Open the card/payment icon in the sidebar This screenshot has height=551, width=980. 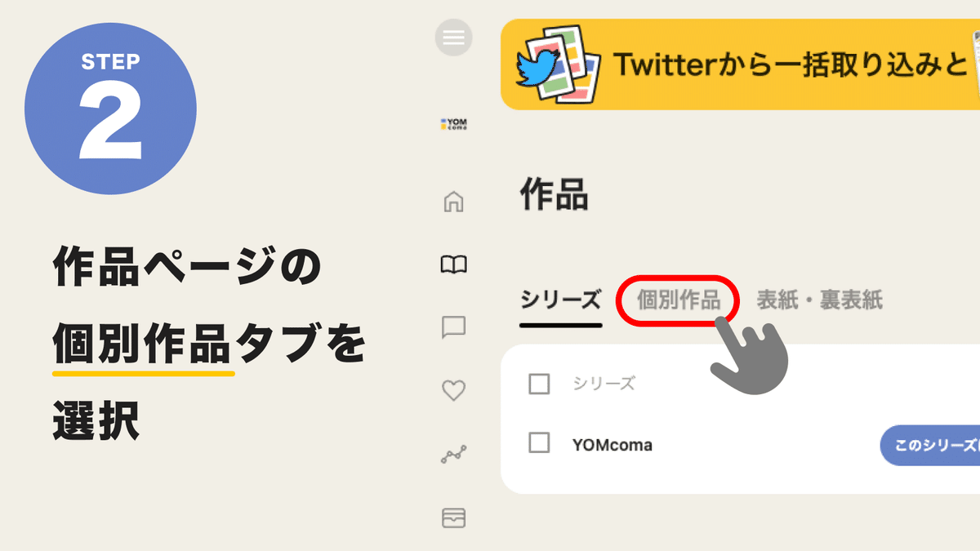coord(453,518)
